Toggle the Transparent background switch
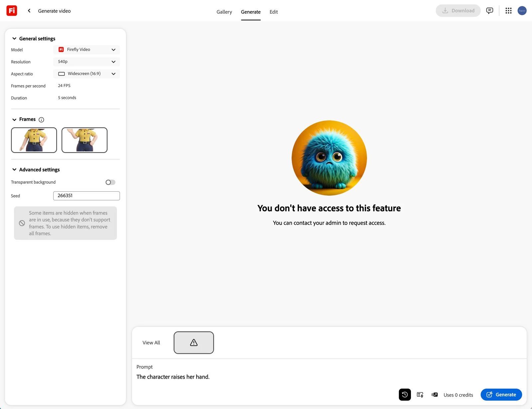Image resolution: width=532 pixels, height=409 pixels. 110,182
